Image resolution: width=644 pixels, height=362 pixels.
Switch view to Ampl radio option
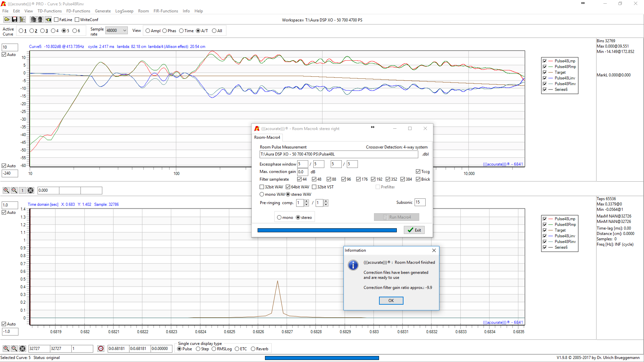148,31
